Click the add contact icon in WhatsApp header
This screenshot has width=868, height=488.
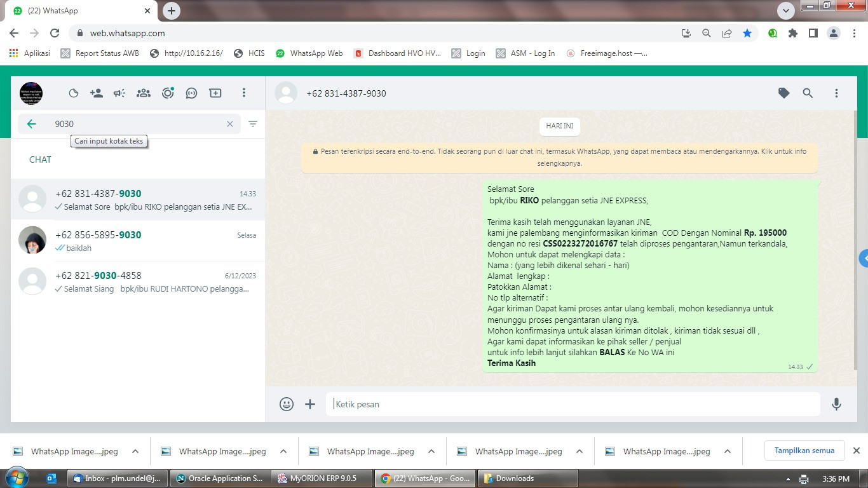[97, 93]
